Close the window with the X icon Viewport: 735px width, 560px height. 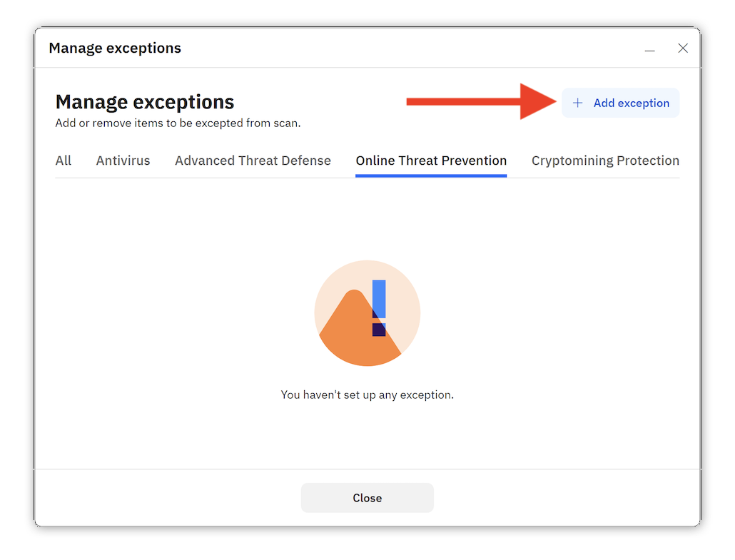(x=683, y=49)
